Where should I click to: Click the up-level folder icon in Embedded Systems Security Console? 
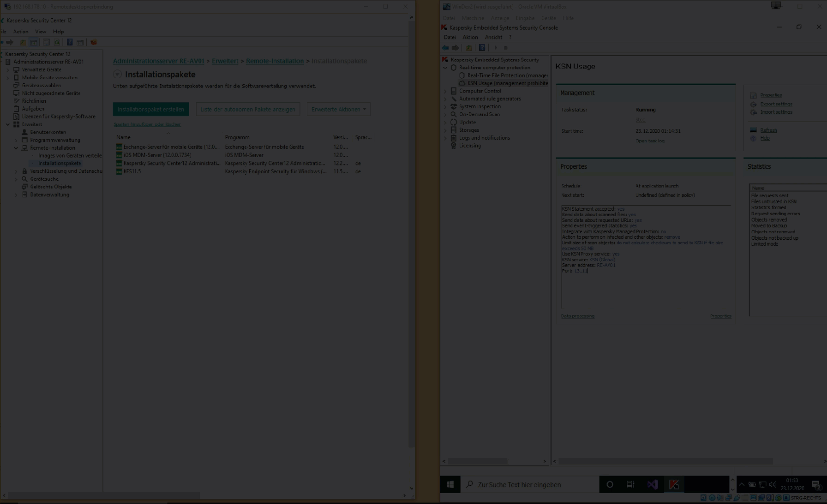469,48
